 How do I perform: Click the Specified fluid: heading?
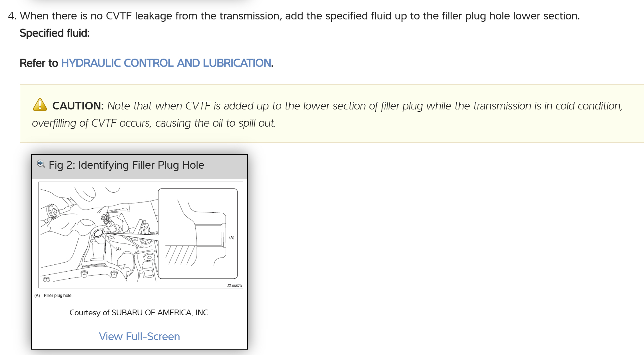55,33
